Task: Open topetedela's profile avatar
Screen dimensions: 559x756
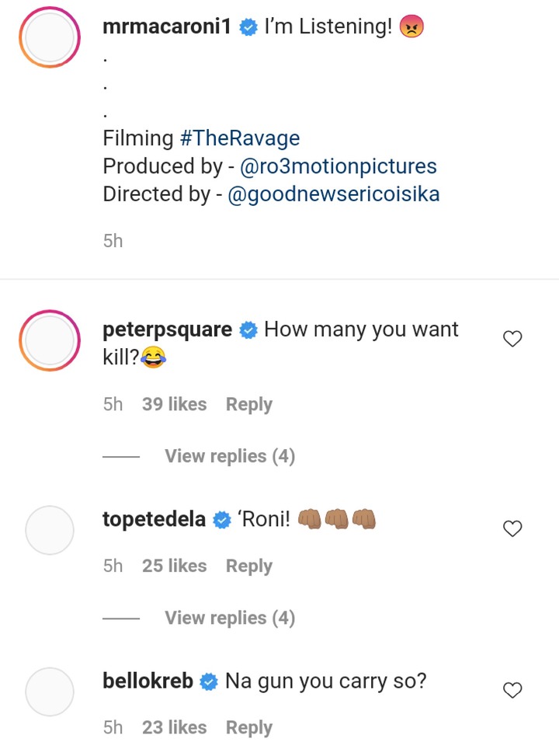Action: [x=50, y=530]
